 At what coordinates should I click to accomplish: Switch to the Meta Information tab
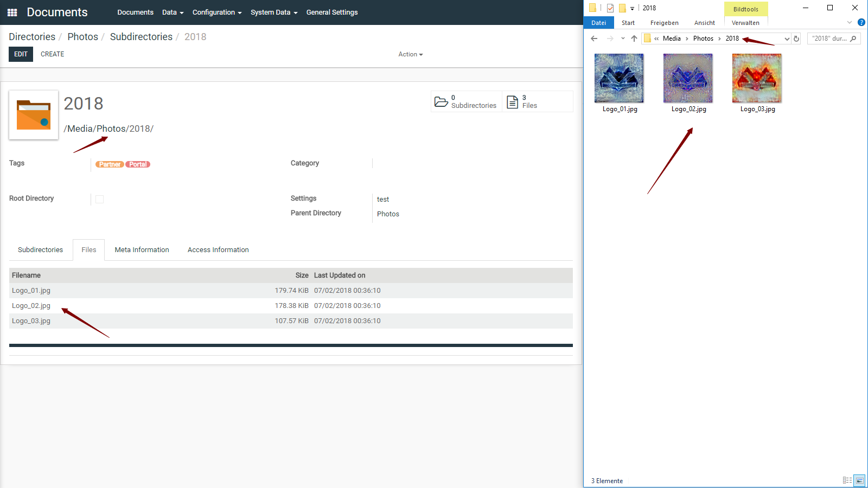pos(142,250)
